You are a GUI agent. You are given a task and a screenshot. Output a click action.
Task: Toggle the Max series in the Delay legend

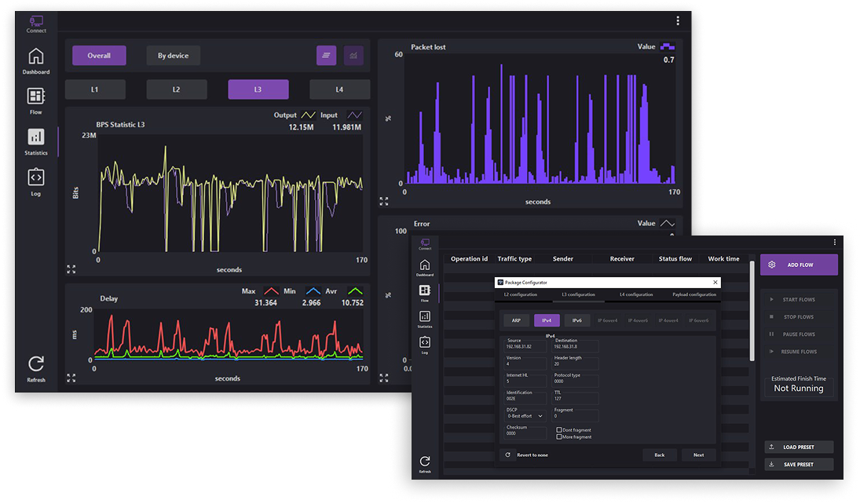coord(272,291)
